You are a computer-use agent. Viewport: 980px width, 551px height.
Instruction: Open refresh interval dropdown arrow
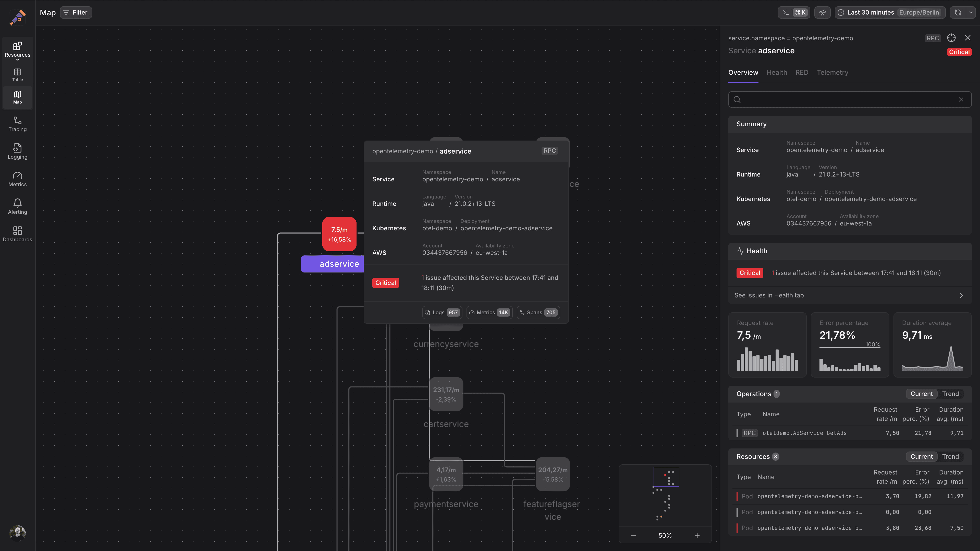(971, 12)
